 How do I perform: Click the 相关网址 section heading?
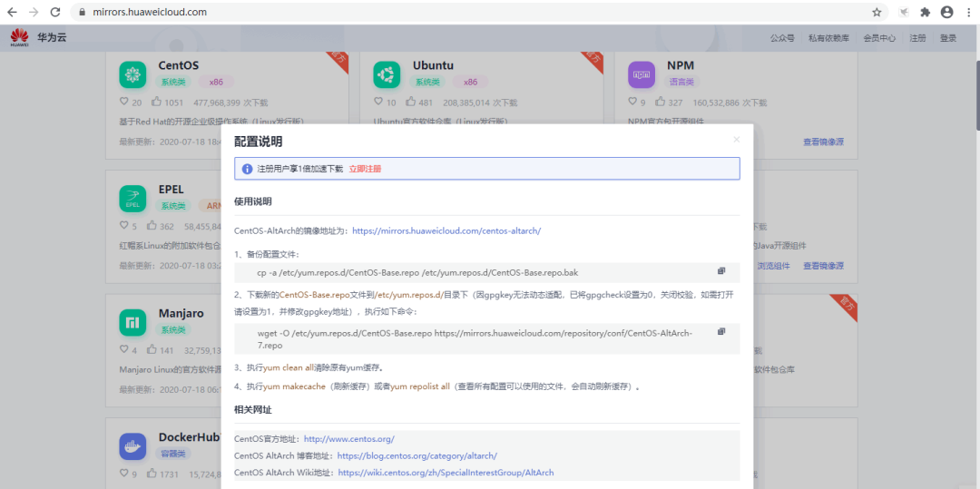[x=252, y=410]
